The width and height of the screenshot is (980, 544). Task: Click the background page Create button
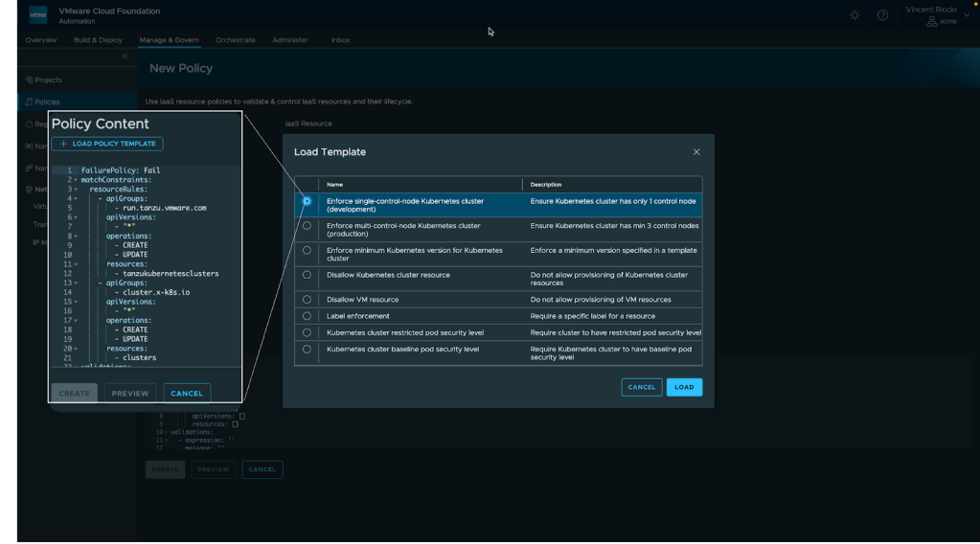click(165, 469)
